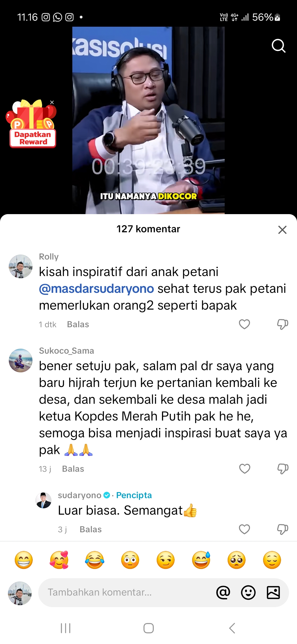Attach an image to the comment
Image resolution: width=297 pixels, height=644 pixels.
[273, 592]
